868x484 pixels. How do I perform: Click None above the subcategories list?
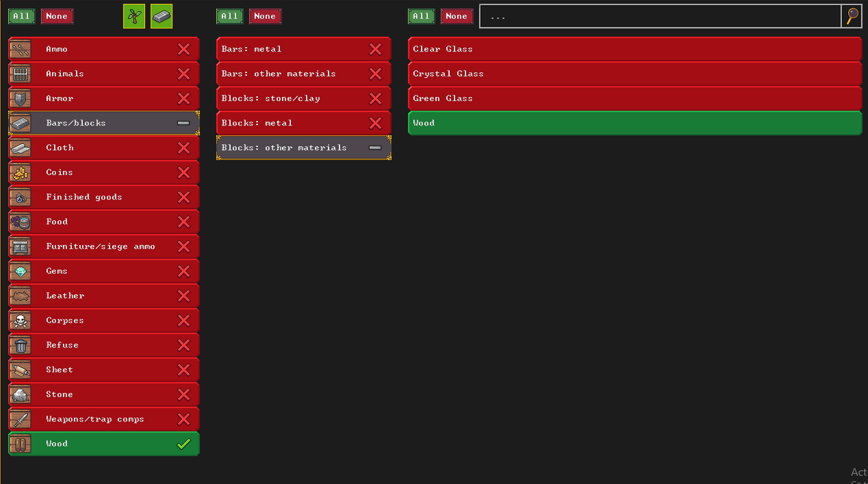(x=265, y=16)
